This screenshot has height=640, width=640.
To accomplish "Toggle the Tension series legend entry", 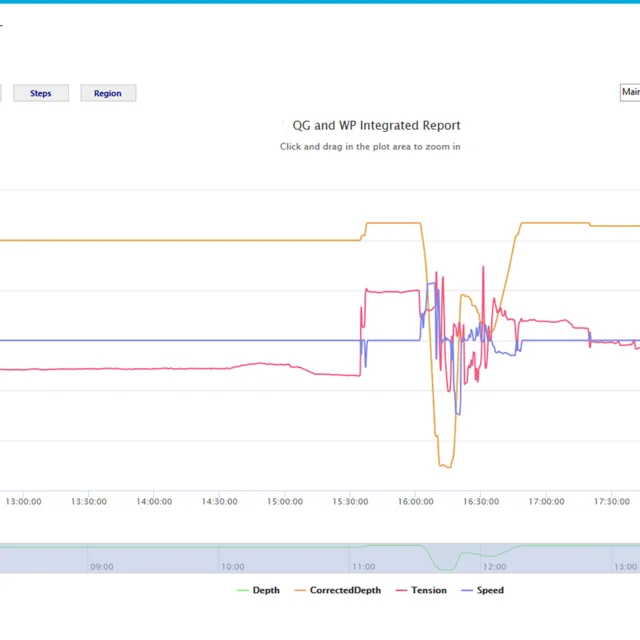I will click(429, 590).
